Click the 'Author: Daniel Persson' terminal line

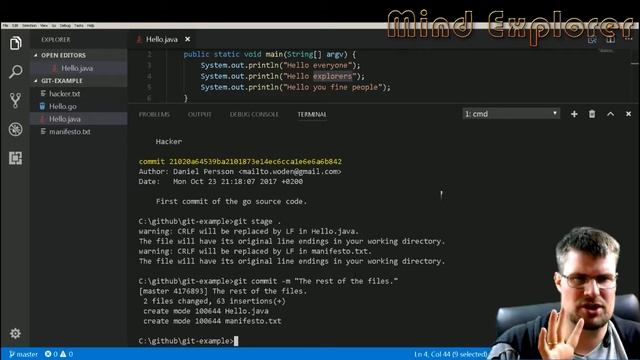click(240, 171)
